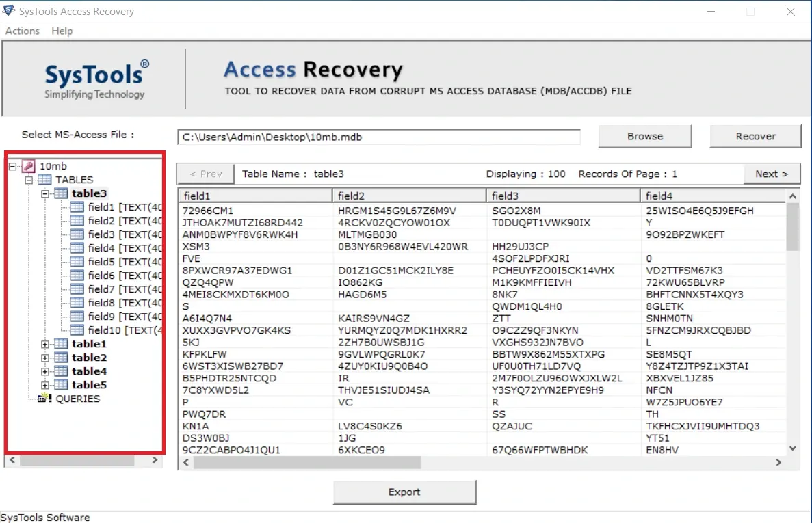812x523 pixels.
Task: Click the Recover button
Action: tap(755, 136)
